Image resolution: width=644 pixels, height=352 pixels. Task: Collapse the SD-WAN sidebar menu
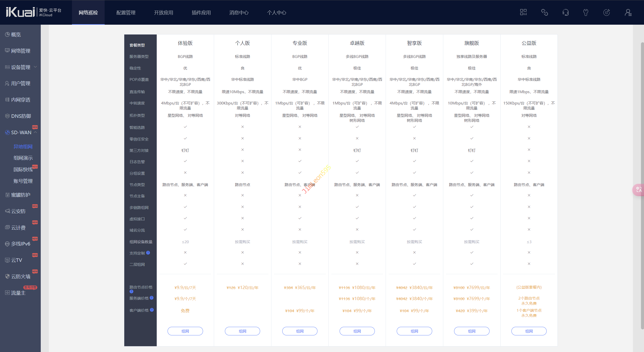[35, 132]
